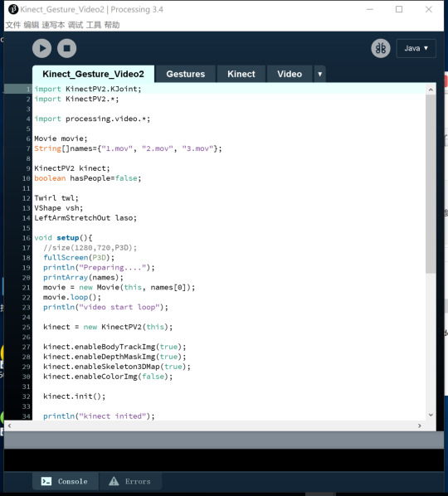Click the Processing logo in title bar

pos(13,9)
